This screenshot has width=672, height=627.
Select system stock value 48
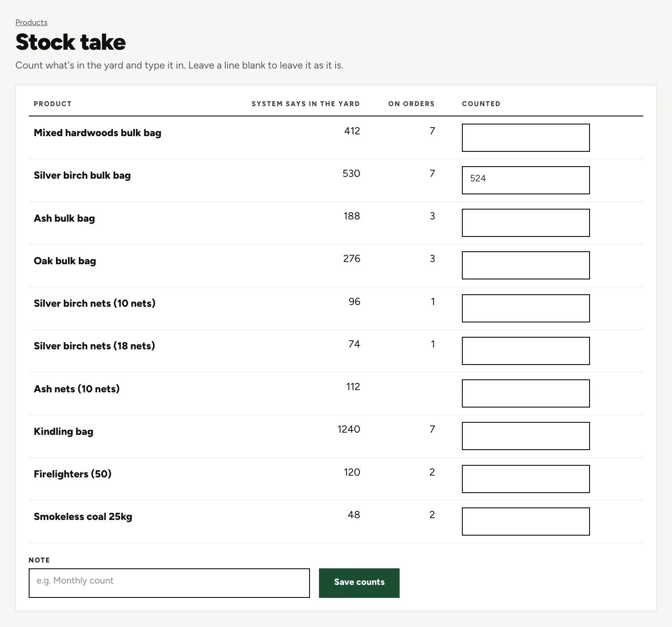click(x=354, y=515)
